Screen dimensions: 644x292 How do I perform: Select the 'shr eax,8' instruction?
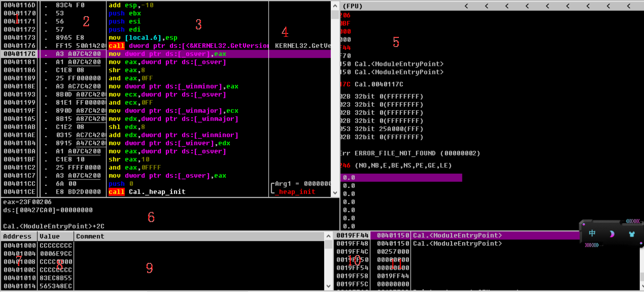click(127, 70)
